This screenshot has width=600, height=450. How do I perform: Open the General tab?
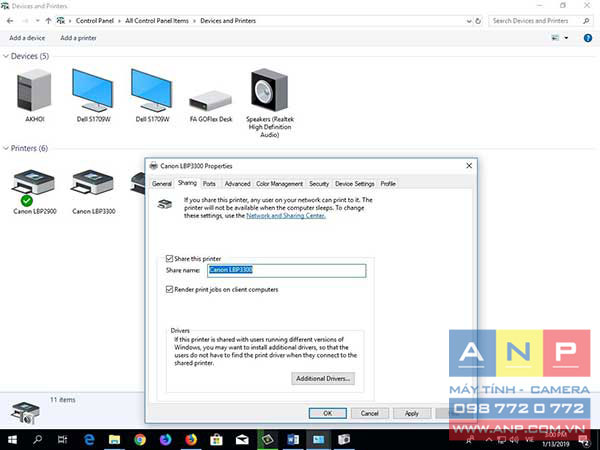[x=161, y=184]
